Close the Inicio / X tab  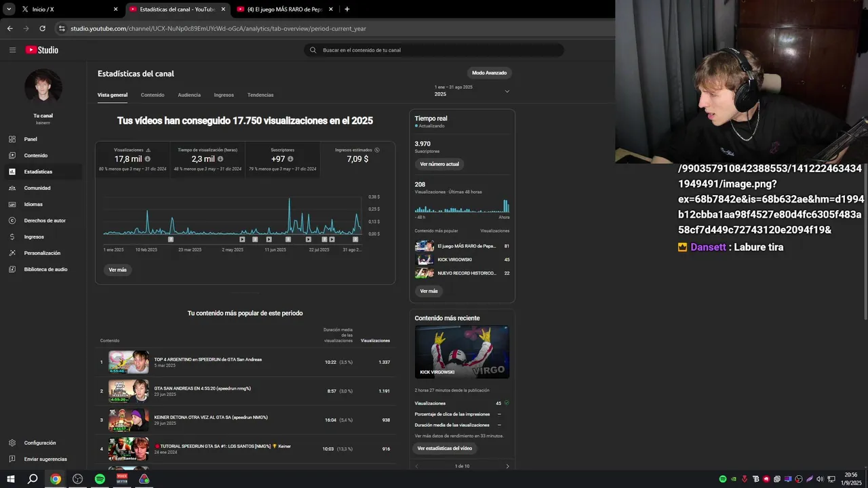click(115, 9)
